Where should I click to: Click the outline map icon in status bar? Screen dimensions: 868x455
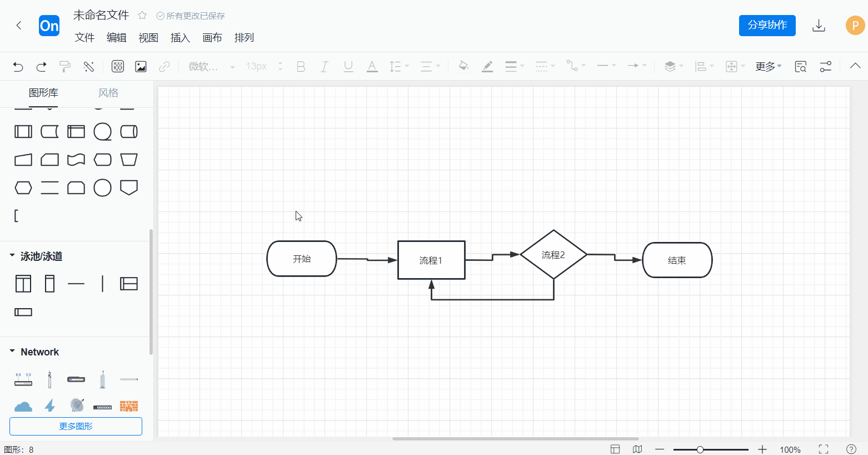(x=637, y=449)
